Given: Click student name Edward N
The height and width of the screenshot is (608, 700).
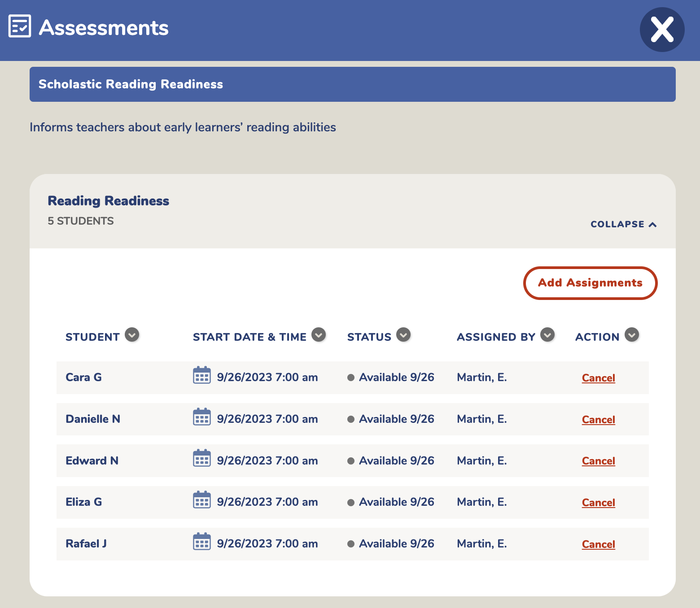Looking at the screenshot, I should (x=92, y=461).
